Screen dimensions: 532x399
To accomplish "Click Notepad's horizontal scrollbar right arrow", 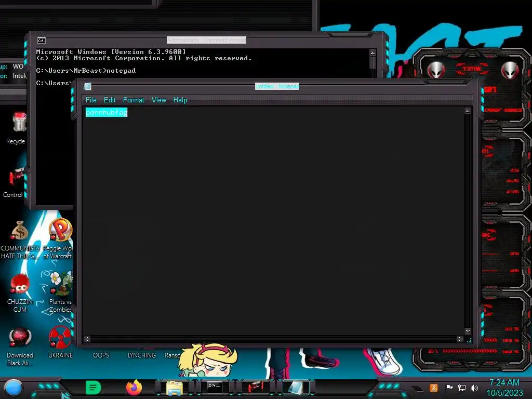I will pos(460,339).
